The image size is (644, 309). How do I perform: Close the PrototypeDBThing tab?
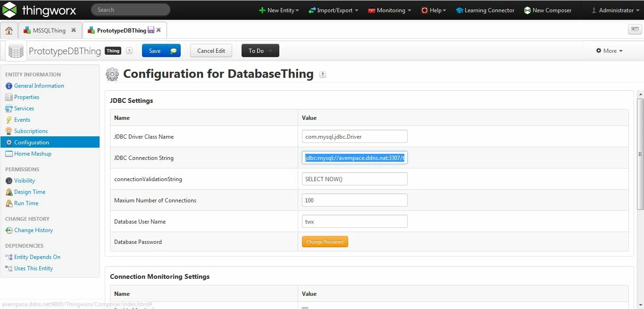pyautogui.click(x=159, y=30)
